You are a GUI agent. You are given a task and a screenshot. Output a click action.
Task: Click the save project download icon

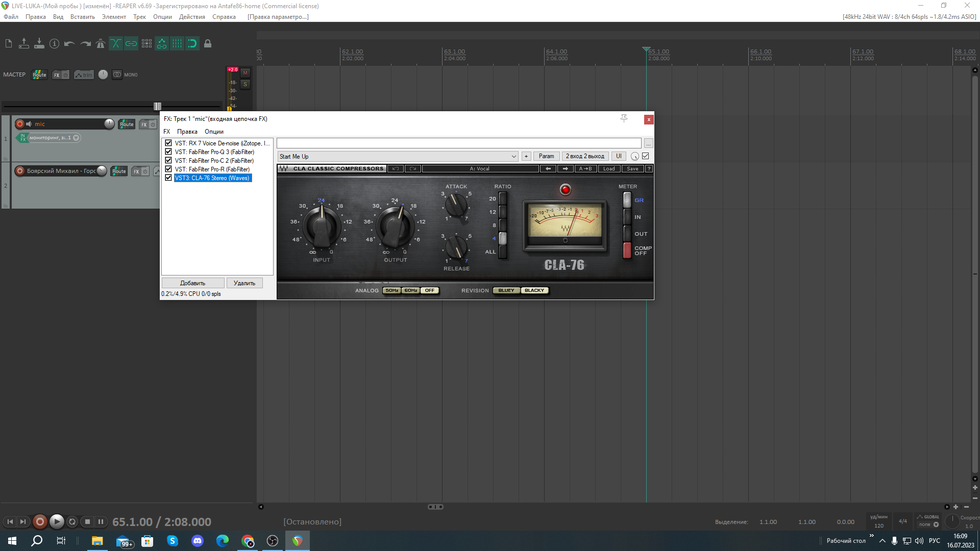coord(39,44)
